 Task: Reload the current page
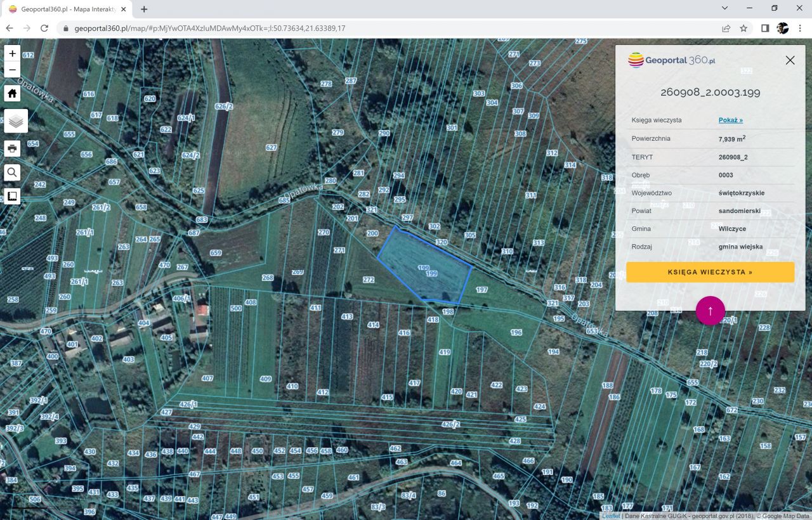44,29
